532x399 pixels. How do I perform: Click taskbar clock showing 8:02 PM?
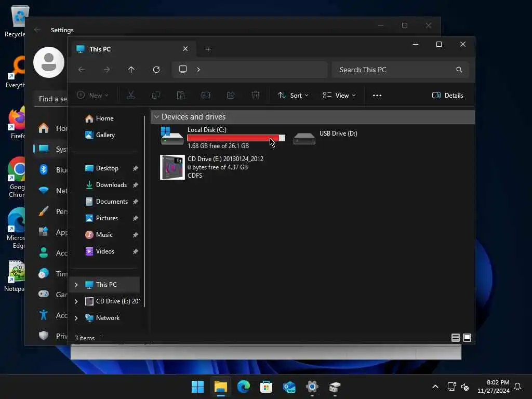coord(494,387)
